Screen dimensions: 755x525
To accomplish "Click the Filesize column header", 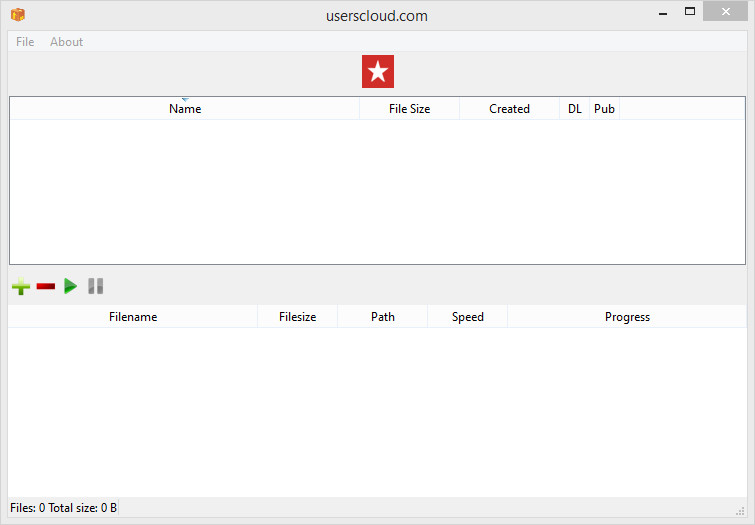I will point(298,316).
